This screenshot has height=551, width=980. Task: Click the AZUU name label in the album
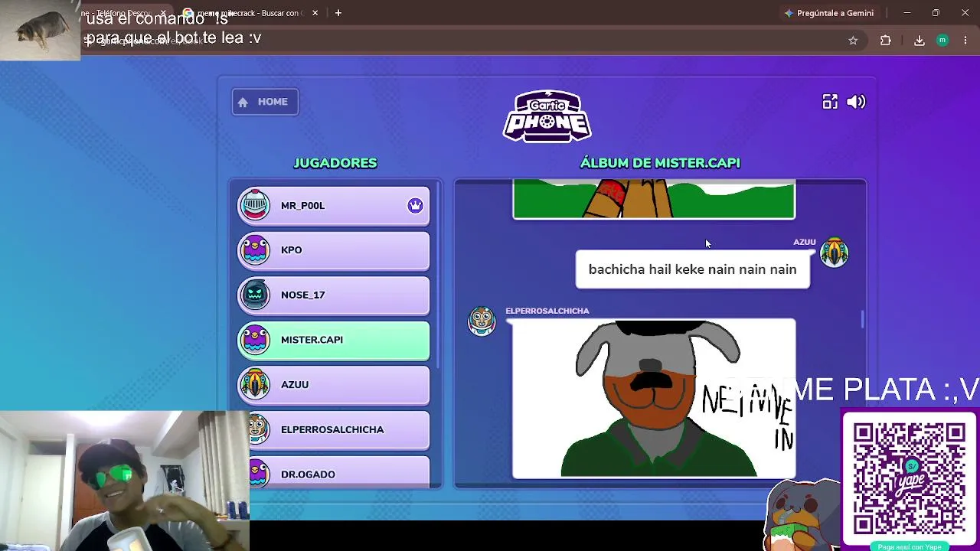pyautogui.click(x=804, y=242)
